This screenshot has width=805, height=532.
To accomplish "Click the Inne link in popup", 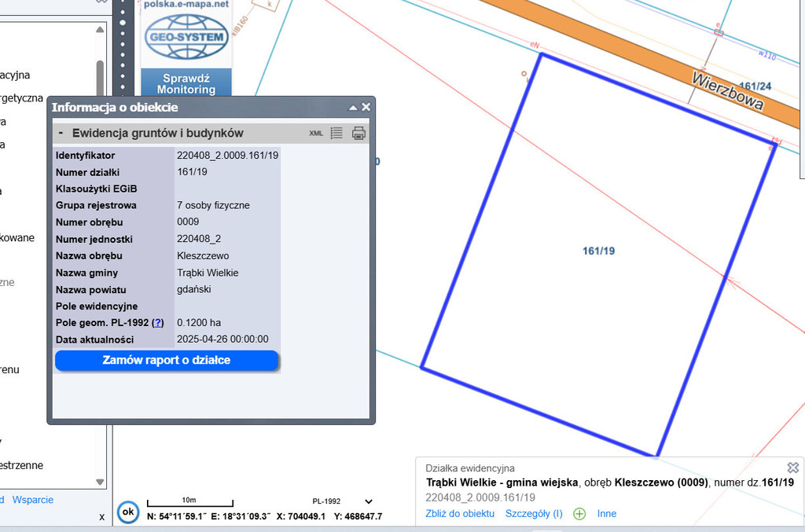I will pyautogui.click(x=607, y=514).
